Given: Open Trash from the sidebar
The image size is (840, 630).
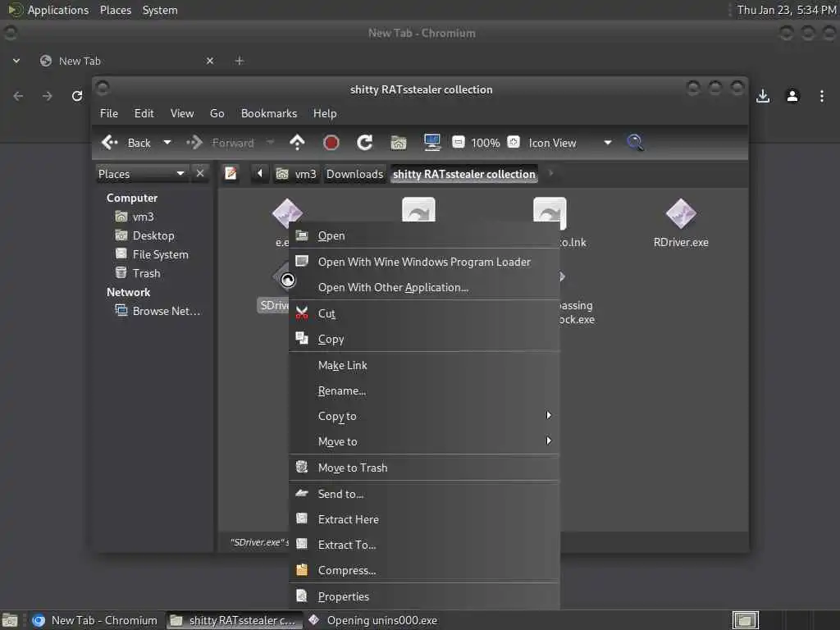Looking at the screenshot, I should tap(146, 273).
